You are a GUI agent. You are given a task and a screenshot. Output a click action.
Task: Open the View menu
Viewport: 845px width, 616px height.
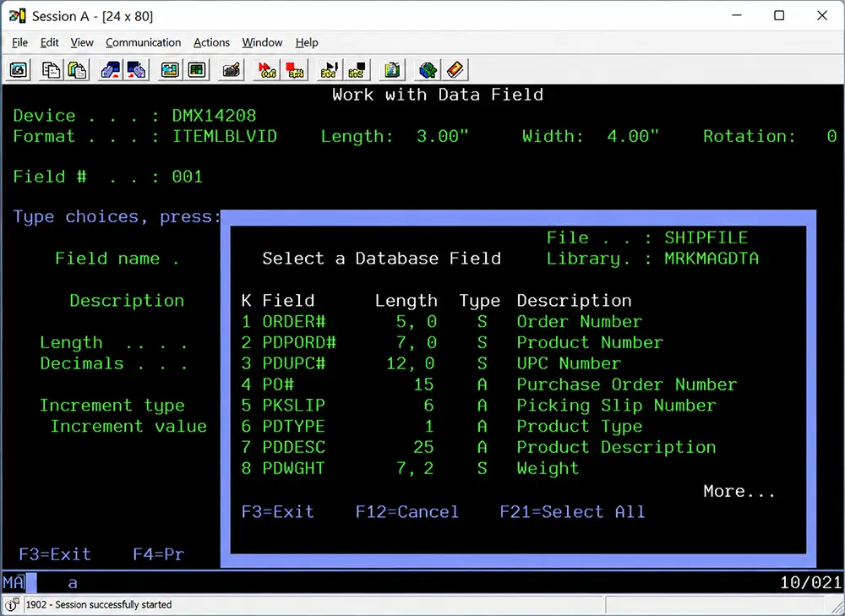click(82, 42)
